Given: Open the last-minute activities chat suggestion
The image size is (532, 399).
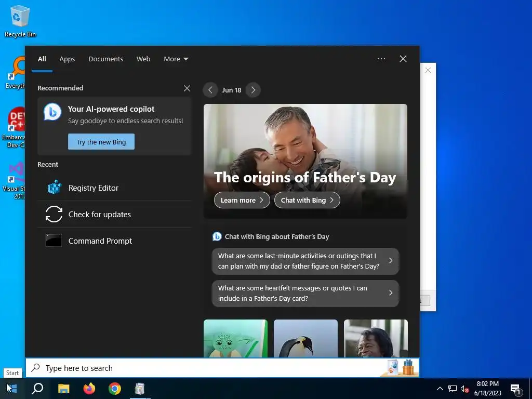Looking at the screenshot, I should click(305, 261).
